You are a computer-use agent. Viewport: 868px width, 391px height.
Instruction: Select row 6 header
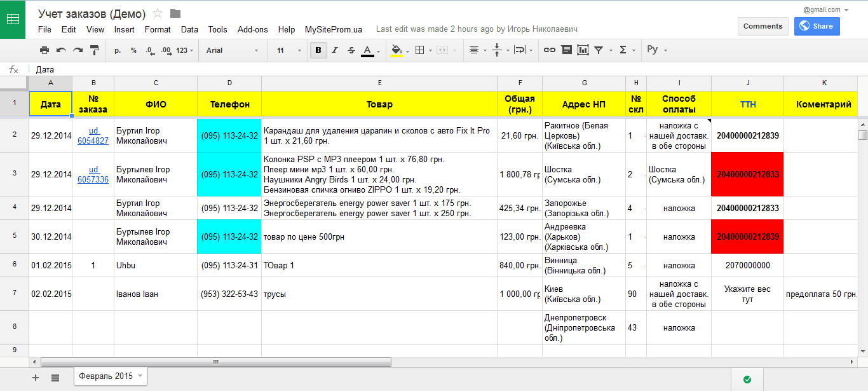pyautogui.click(x=14, y=265)
